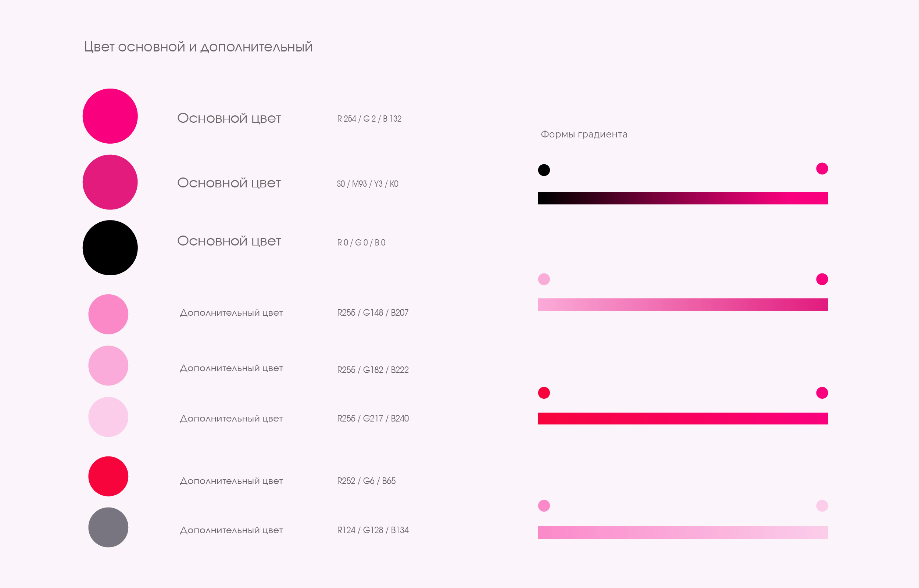The height and width of the screenshot is (588, 919).
Task: Select the small red dot above the third gradient
Action: pos(544,392)
